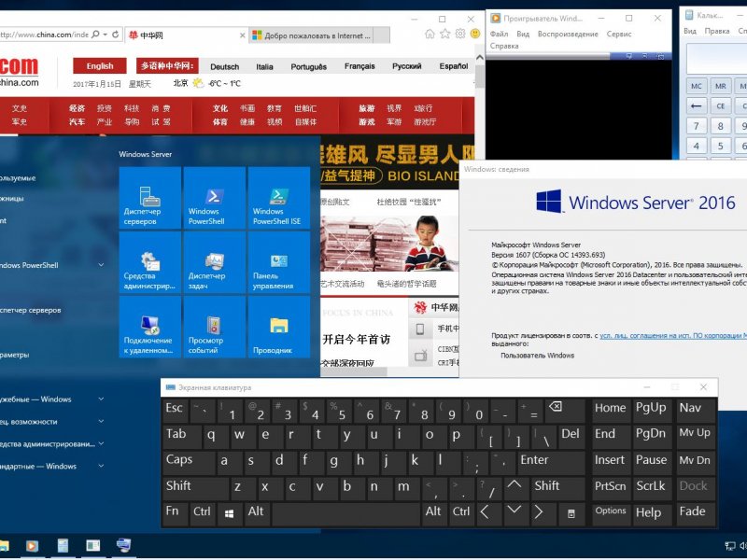
Task: Click the browser vertical scrollbar up arrow
Action: (x=480, y=58)
